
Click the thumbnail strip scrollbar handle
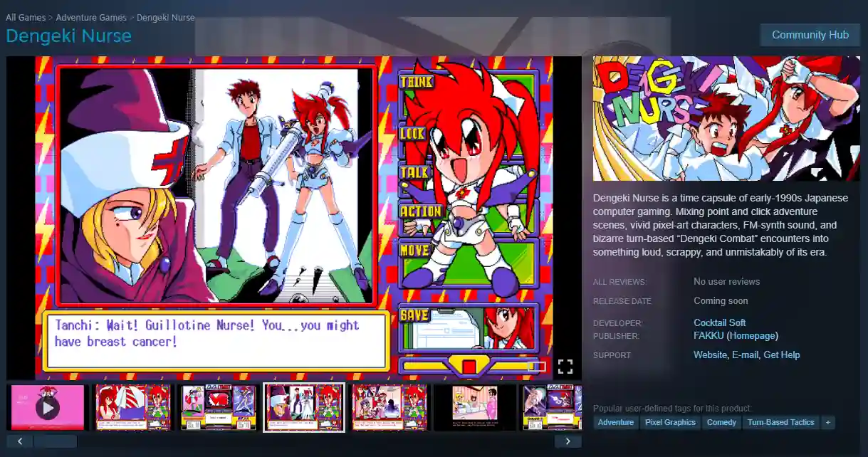tap(56, 441)
